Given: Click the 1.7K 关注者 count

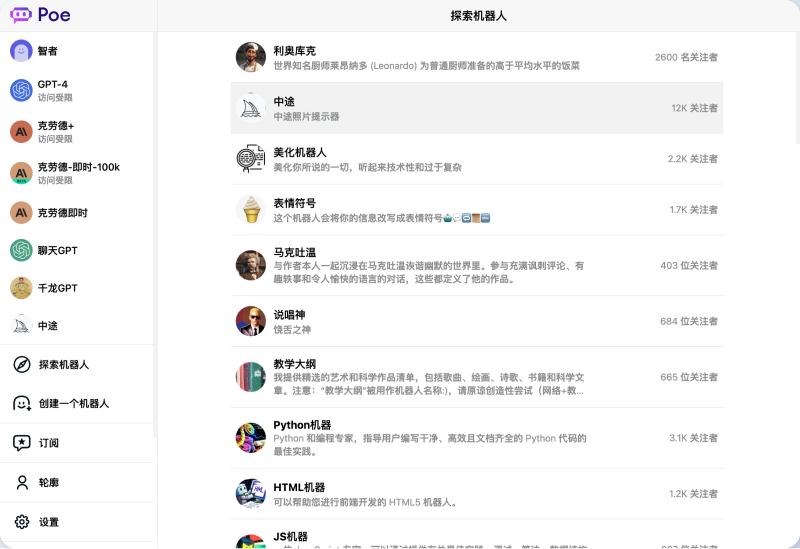Looking at the screenshot, I should click(693, 209).
